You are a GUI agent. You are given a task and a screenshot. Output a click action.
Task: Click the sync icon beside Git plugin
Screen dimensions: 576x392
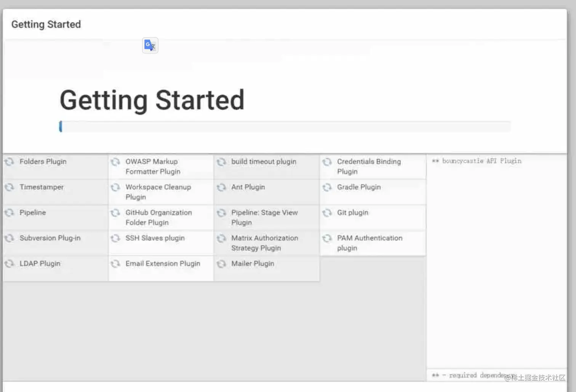327,213
